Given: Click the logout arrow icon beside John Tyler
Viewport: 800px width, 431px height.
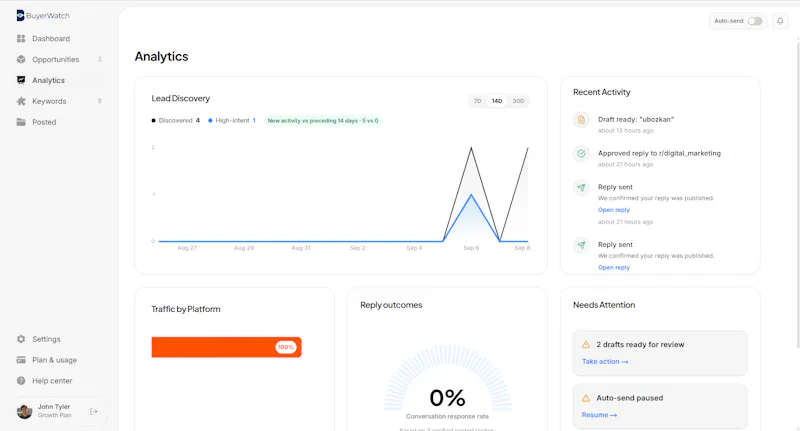Looking at the screenshot, I should click(x=94, y=411).
